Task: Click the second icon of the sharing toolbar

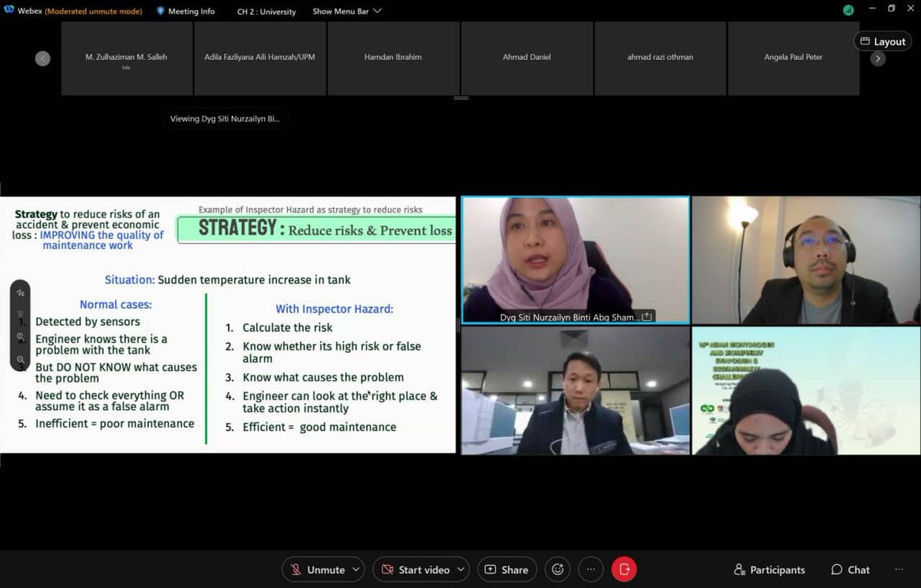Action: click(x=21, y=315)
